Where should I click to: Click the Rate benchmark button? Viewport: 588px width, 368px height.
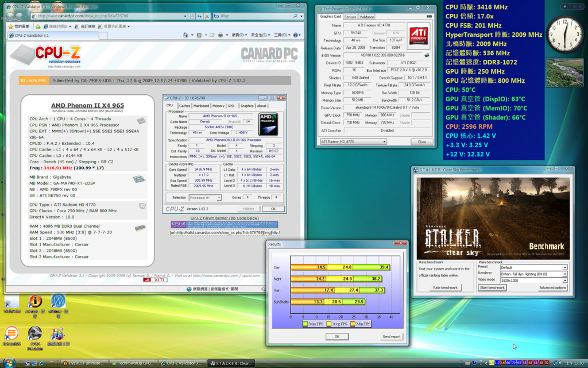coord(445,287)
